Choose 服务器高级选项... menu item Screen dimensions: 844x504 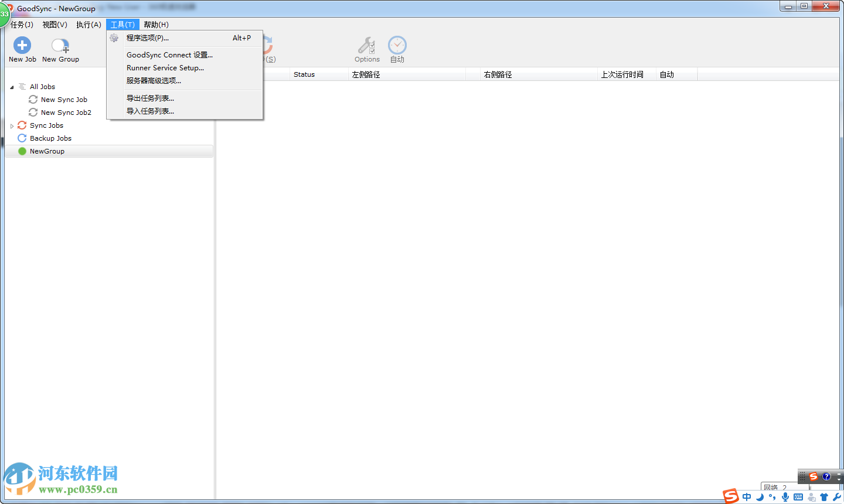(x=185, y=81)
